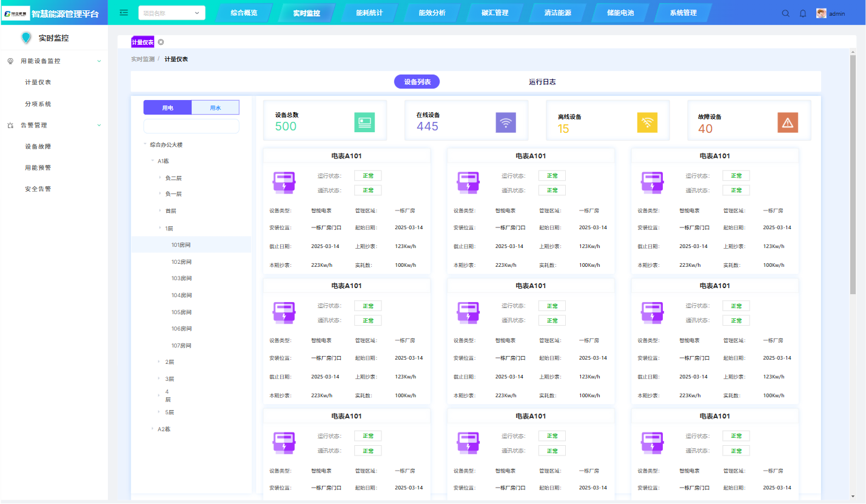Open the 项目名称 project dropdown
Image resolution: width=866 pixels, height=504 pixels.
(x=172, y=13)
